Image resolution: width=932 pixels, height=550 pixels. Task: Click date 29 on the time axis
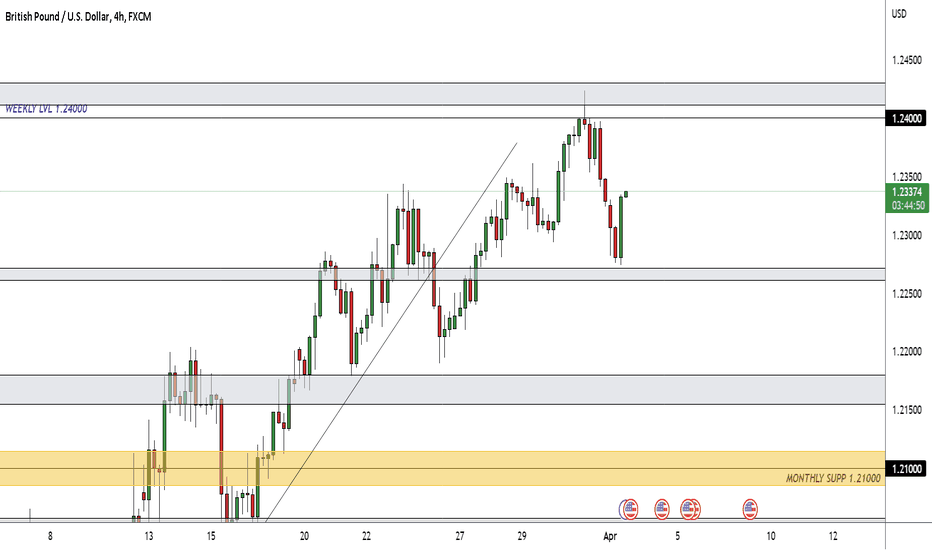[x=522, y=536]
